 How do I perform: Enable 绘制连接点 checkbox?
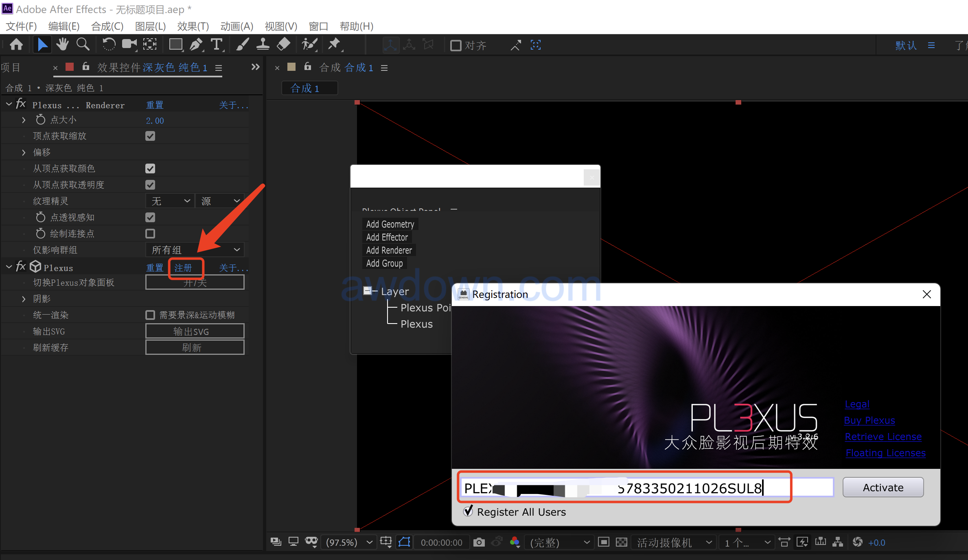pos(150,234)
